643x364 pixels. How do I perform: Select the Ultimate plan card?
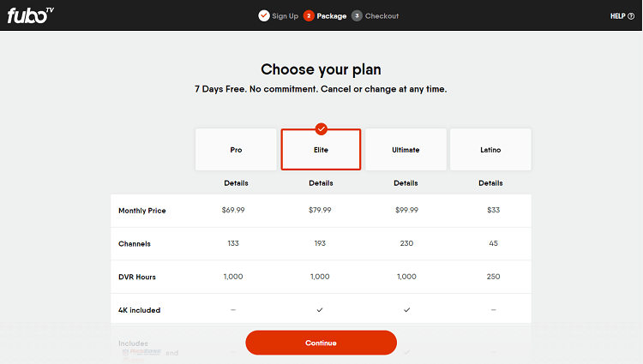click(x=406, y=149)
